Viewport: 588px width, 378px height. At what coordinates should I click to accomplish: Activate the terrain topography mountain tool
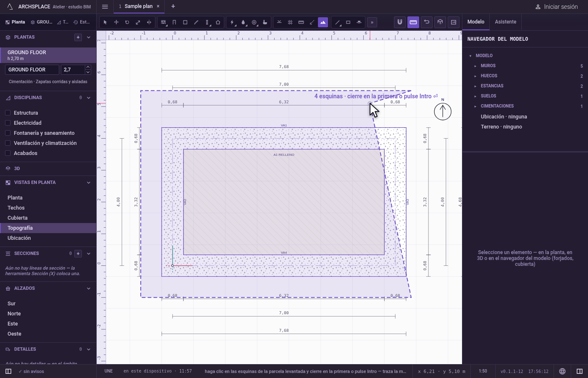[323, 22]
